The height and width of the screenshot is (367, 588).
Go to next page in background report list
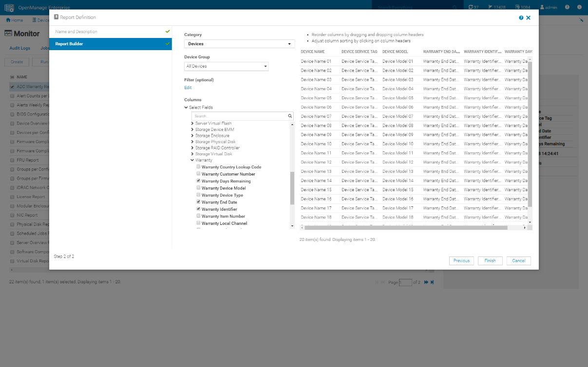[426, 282]
